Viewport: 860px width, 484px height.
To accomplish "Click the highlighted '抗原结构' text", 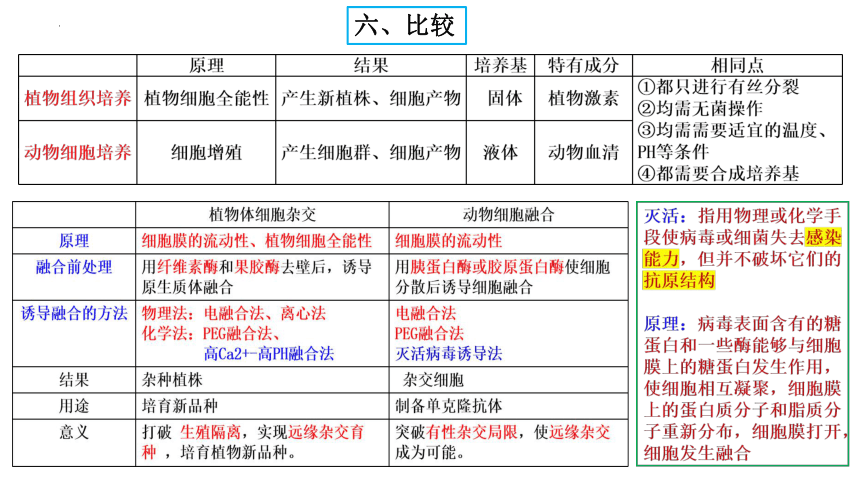I will (679, 281).
